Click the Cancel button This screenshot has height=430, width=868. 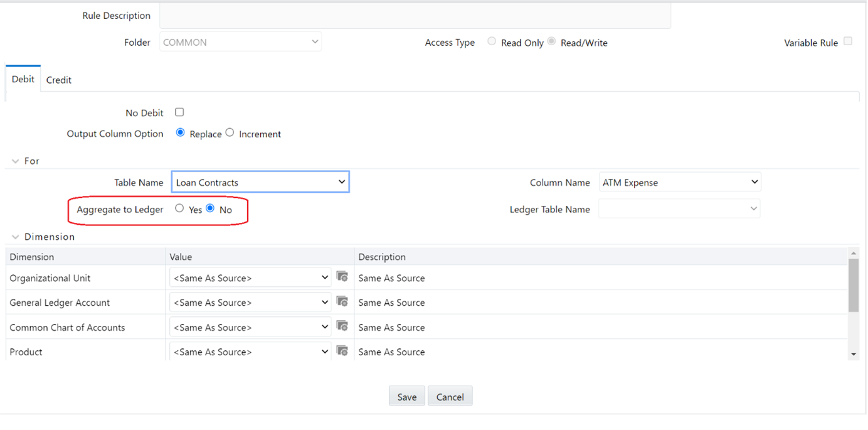[x=450, y=396]
